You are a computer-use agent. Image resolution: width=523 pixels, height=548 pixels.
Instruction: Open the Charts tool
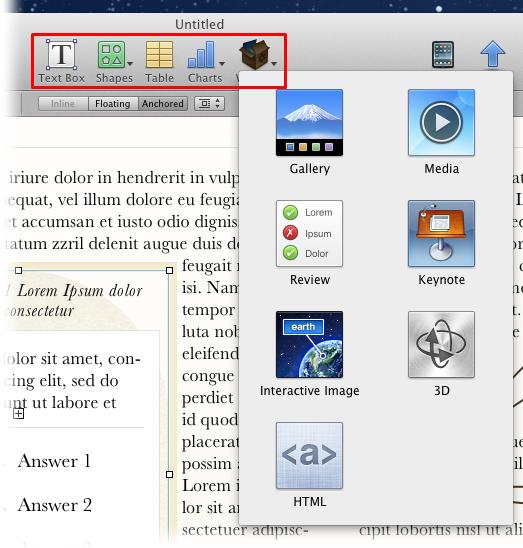(201, 55)
